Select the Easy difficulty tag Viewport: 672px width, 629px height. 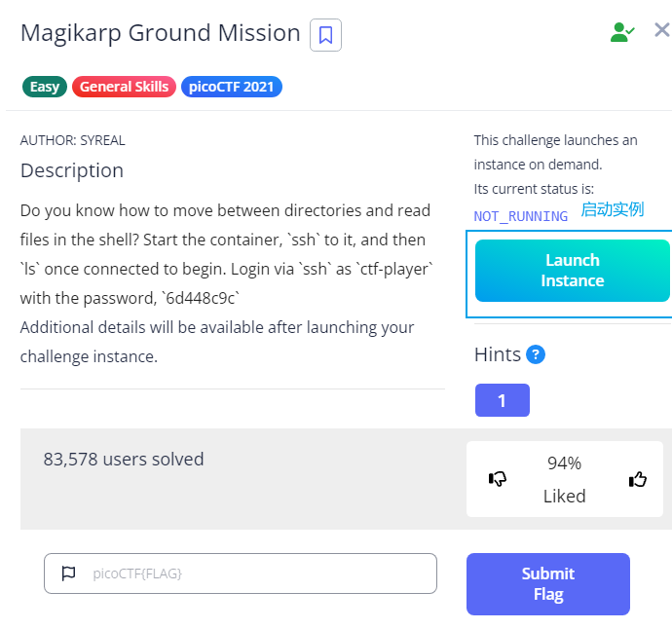[44, 87]
